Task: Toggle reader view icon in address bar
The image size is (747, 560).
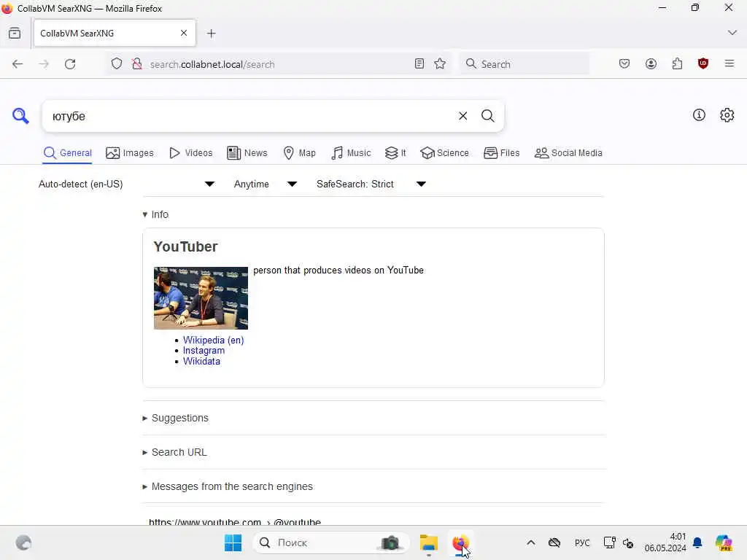Action: pyautogui.click(x=419, y=64)
